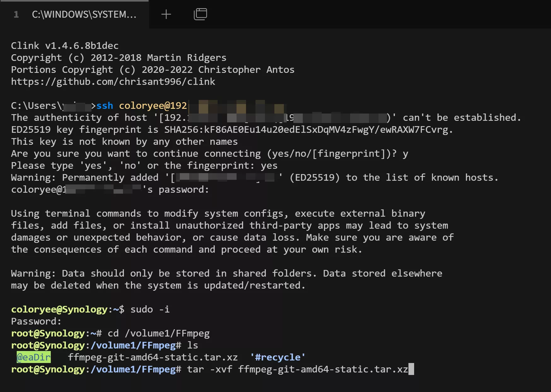
Task: Click the 's password:' prompt line
Action: 110,190
